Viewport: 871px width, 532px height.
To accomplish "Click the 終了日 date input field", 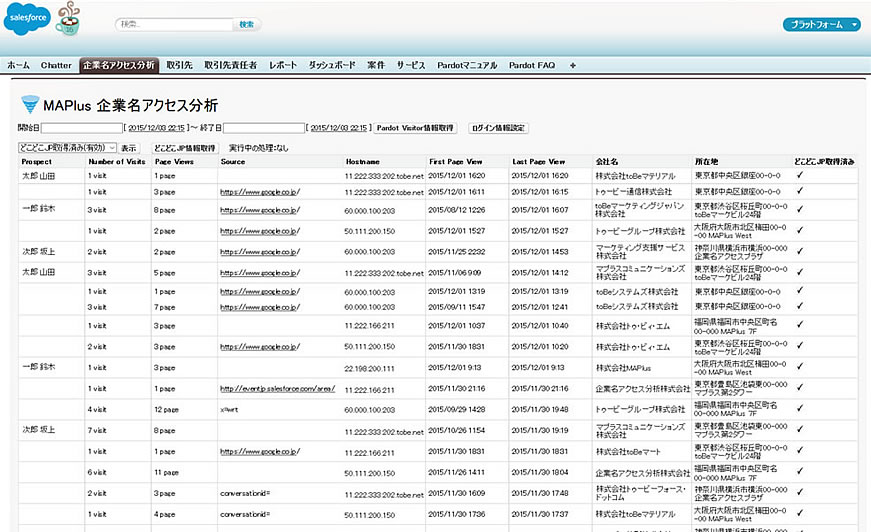I will [x=264, y=128].
